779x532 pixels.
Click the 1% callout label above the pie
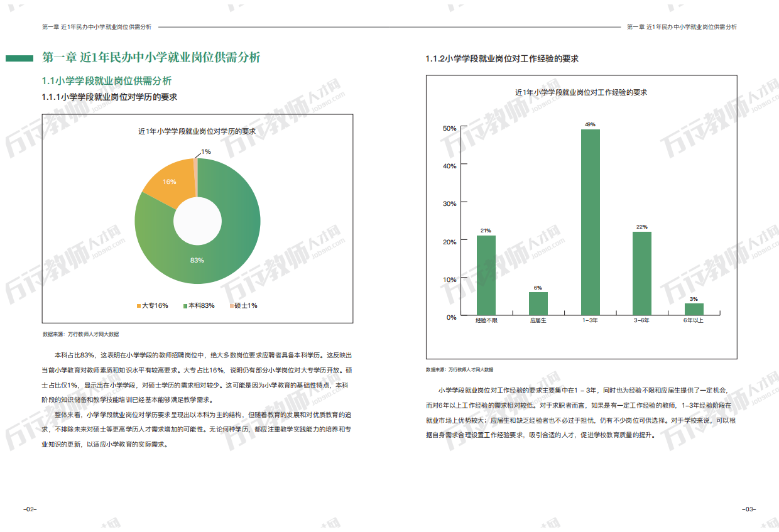click(206, 151)
